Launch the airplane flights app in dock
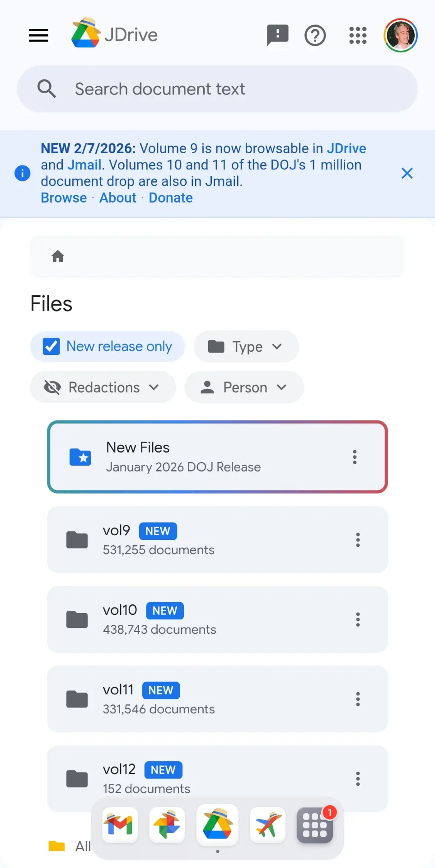The height and width of the screenshot is (868, 435). pos(267,826)
